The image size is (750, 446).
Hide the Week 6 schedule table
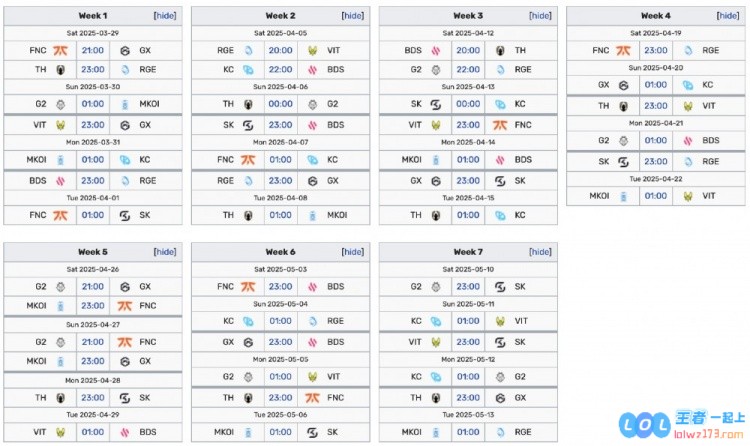[353, 252]
